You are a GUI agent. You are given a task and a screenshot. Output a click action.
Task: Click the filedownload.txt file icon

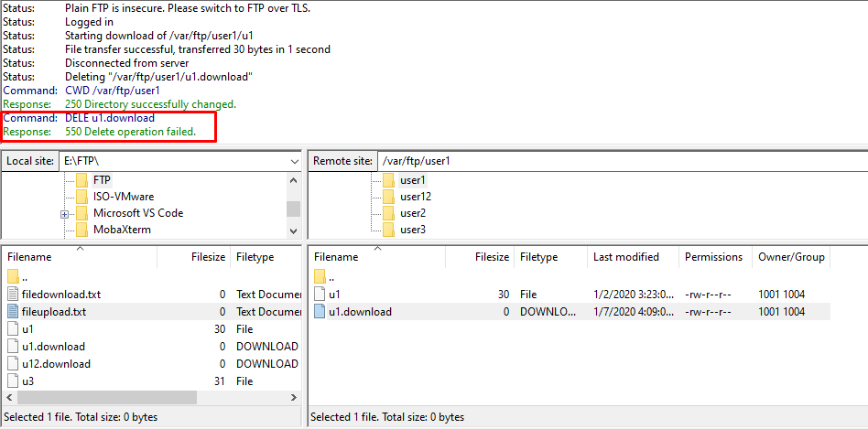[x=14, y=295]
